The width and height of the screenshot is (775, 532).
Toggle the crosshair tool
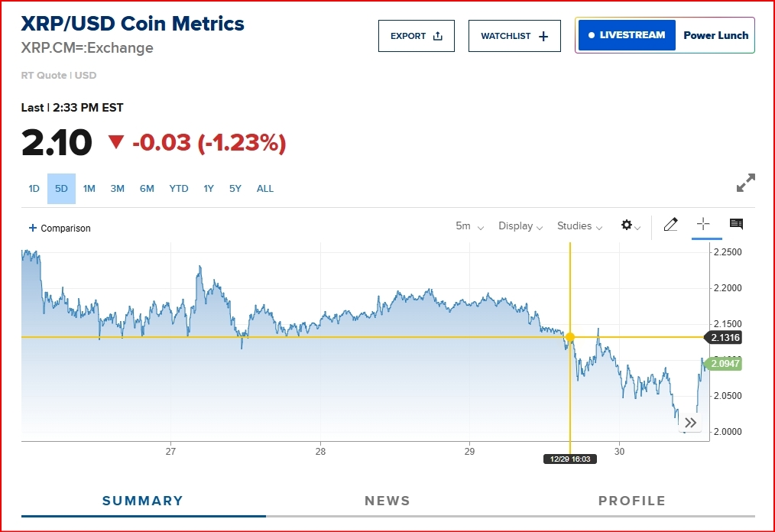click(703, 224)
